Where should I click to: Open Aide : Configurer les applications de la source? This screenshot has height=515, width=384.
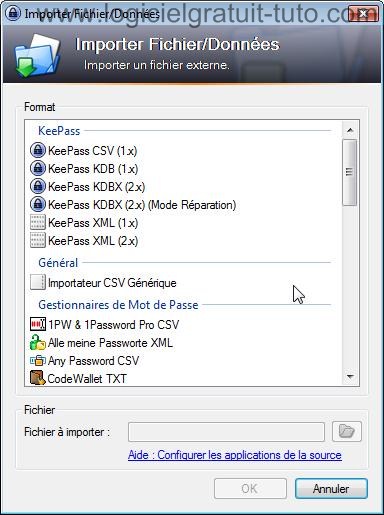pos(235,455)
